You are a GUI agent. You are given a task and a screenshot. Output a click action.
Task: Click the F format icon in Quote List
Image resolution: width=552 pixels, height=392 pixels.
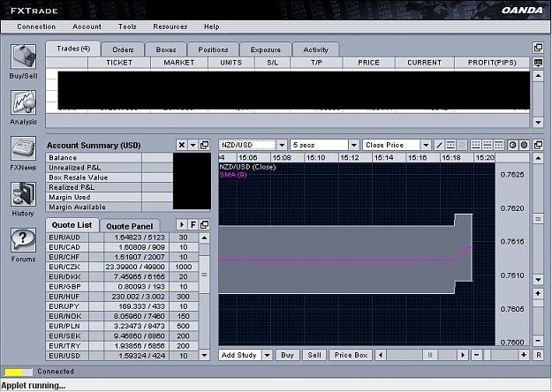pos(193,224)
